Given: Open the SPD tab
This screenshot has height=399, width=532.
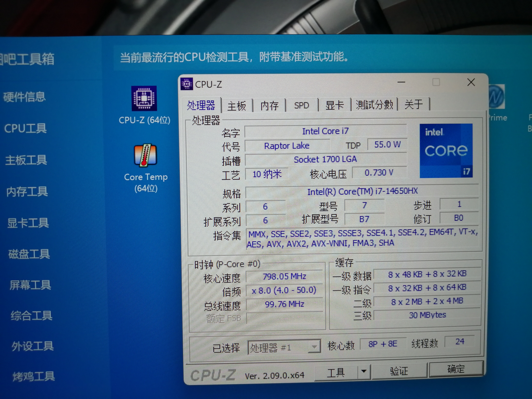Looking at the screenshot, I should (301, 105).
